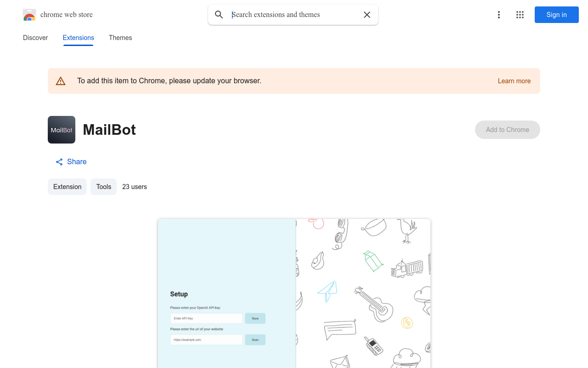
Task: Click the paper airplane doodle in screenshot
Action: pyautogui.click(x=328, y=291)
